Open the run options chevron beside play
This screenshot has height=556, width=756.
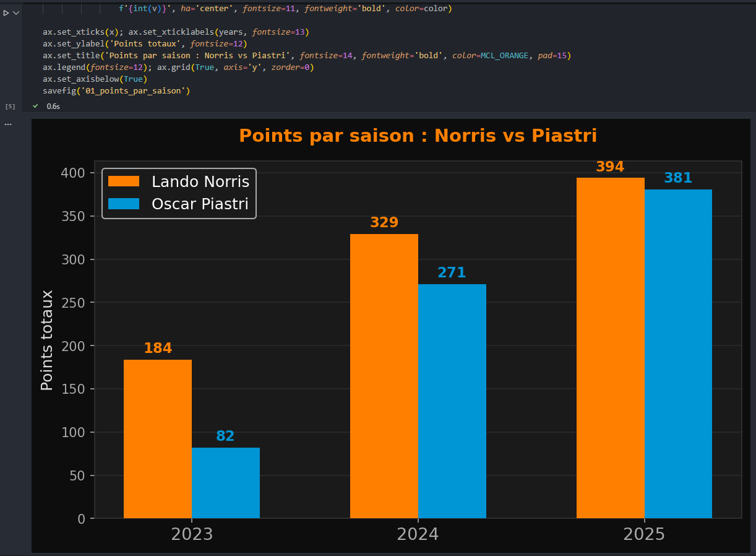16,12
